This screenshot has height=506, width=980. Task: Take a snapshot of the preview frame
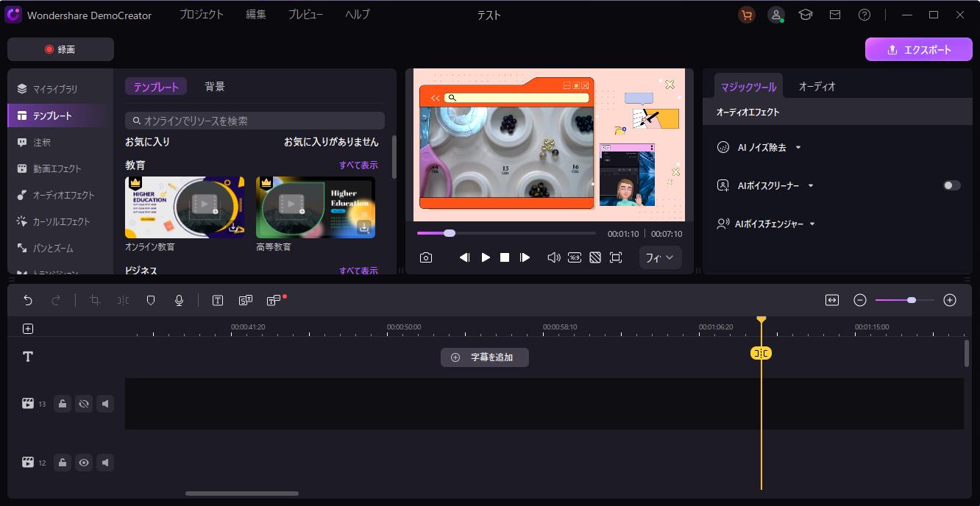tap(426, 257)
